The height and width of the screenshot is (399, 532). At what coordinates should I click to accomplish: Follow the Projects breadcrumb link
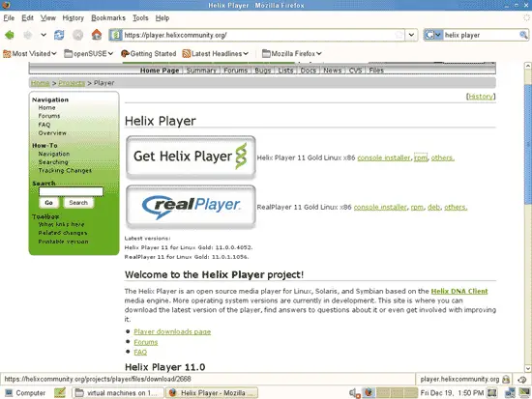[x=72, y=83]
